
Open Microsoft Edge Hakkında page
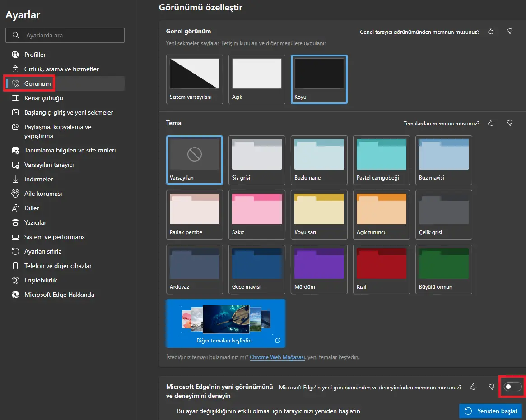pyautogui.click(x=65, y=294)
